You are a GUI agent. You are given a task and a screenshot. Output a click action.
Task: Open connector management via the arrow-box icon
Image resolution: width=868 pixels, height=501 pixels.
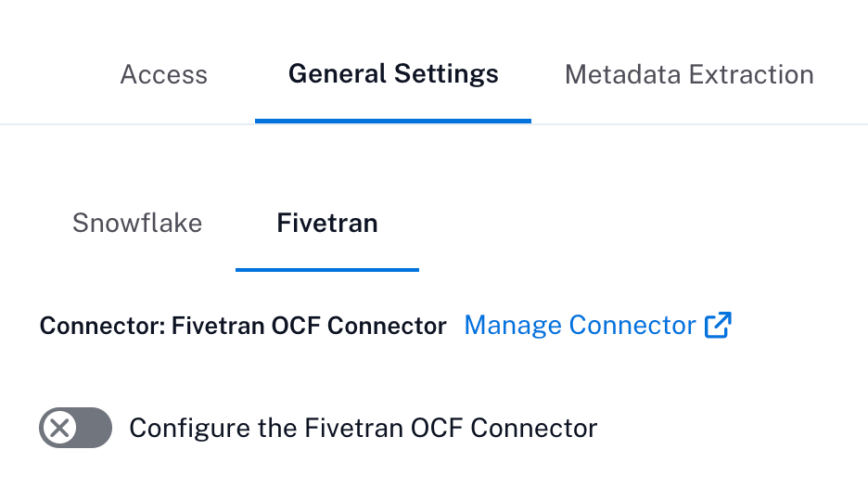pos(718,325)
